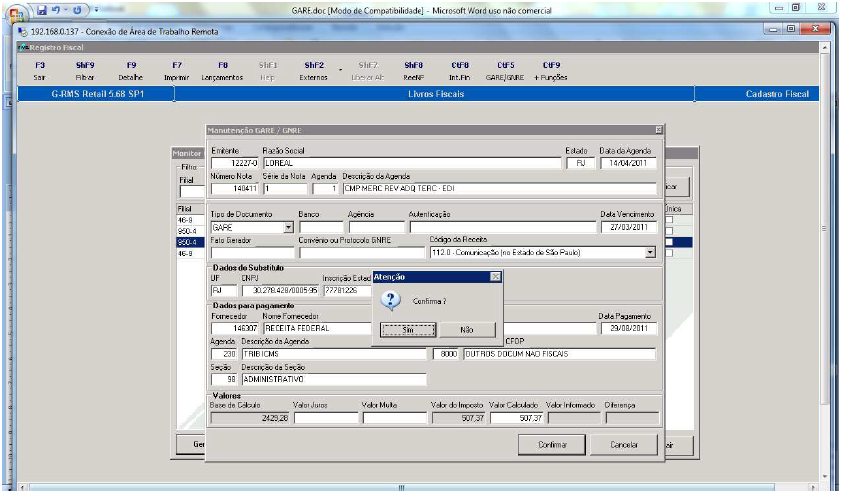
Task: Click the Autenticação field
Action: [503, 227]
